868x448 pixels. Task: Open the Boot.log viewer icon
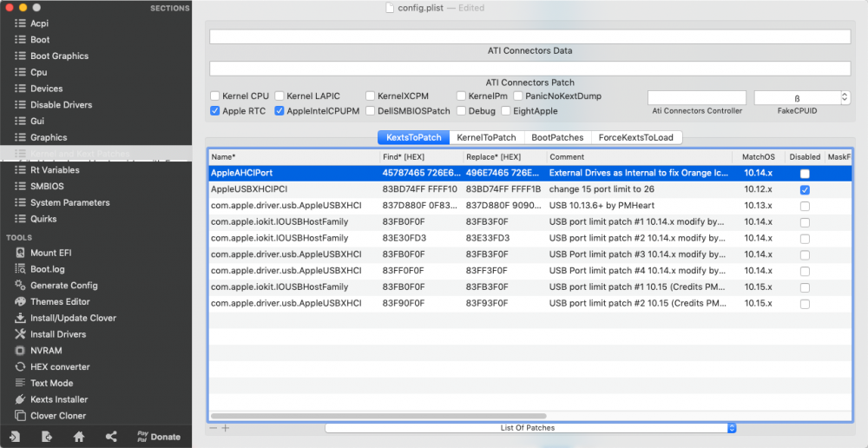pos(21,269)
